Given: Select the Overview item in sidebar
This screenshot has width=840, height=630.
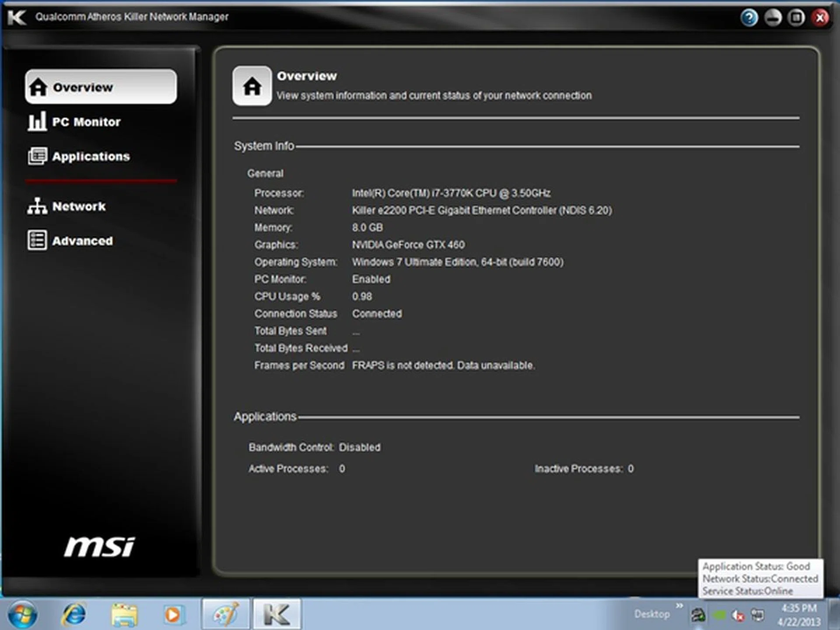Looking at the screenshot, I should click(101, 87).
